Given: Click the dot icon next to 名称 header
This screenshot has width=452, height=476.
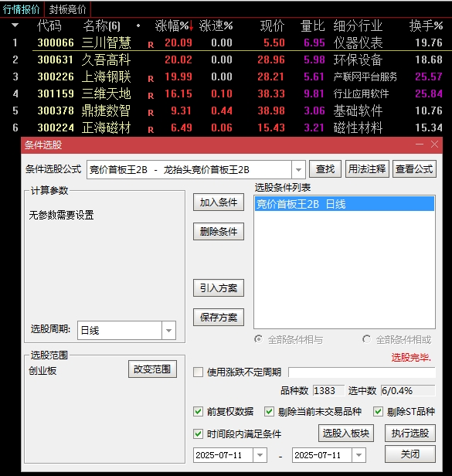Looking at the screenshot, I should [x=138, y=25].
